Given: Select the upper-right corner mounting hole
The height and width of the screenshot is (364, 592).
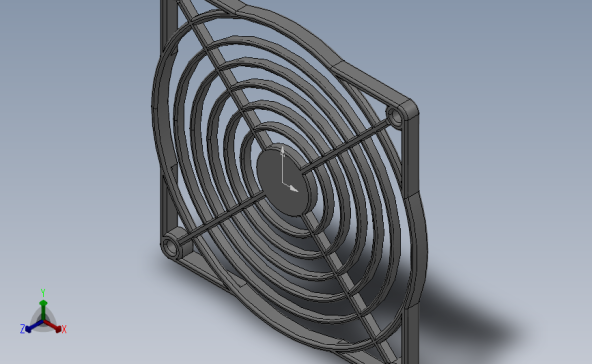Looking at the screenshot, I should click(395, 117).
